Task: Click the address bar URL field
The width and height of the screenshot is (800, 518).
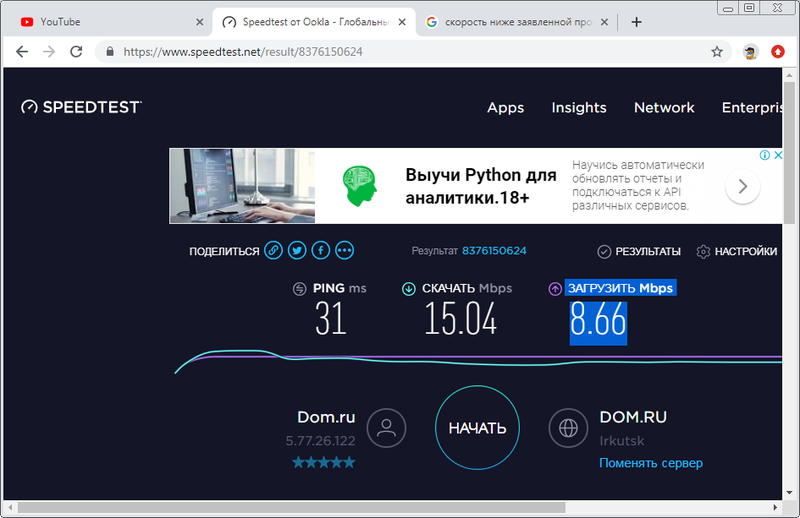Action: pos(400,52)
